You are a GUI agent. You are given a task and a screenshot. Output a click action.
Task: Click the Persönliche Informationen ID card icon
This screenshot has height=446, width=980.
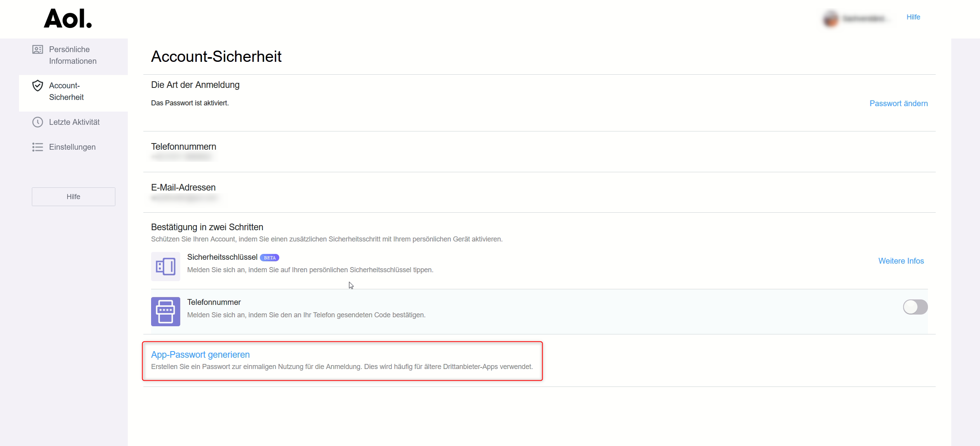[x=38, y=49]
